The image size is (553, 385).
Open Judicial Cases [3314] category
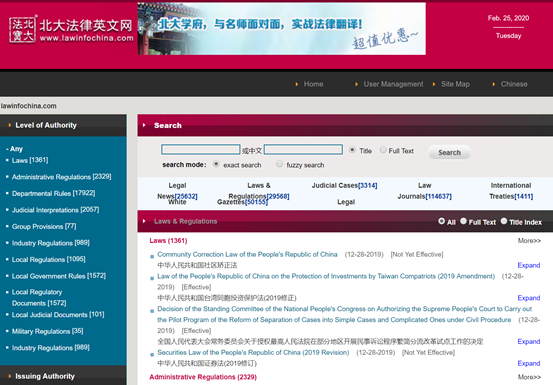point(344,185)
